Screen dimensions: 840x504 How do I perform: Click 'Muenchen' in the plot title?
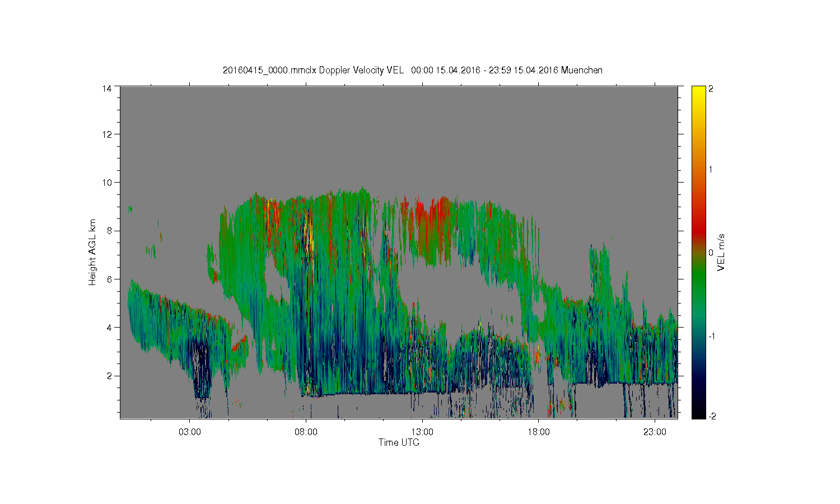582,71
